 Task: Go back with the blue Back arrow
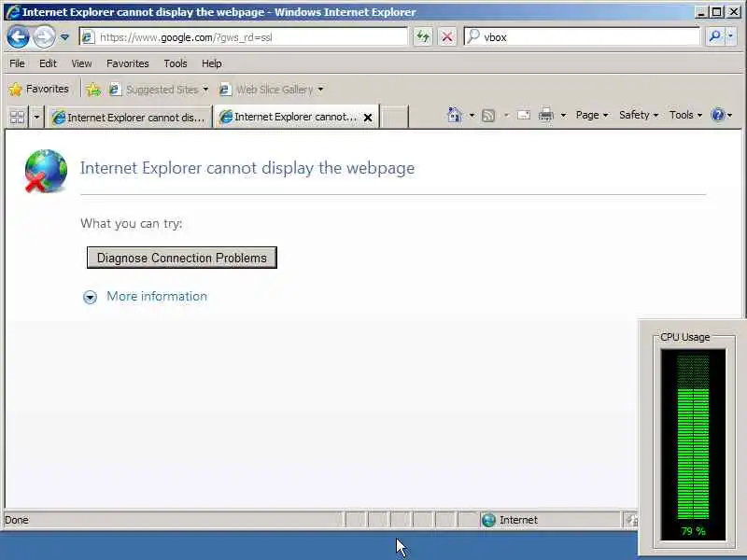pos(18,37)
